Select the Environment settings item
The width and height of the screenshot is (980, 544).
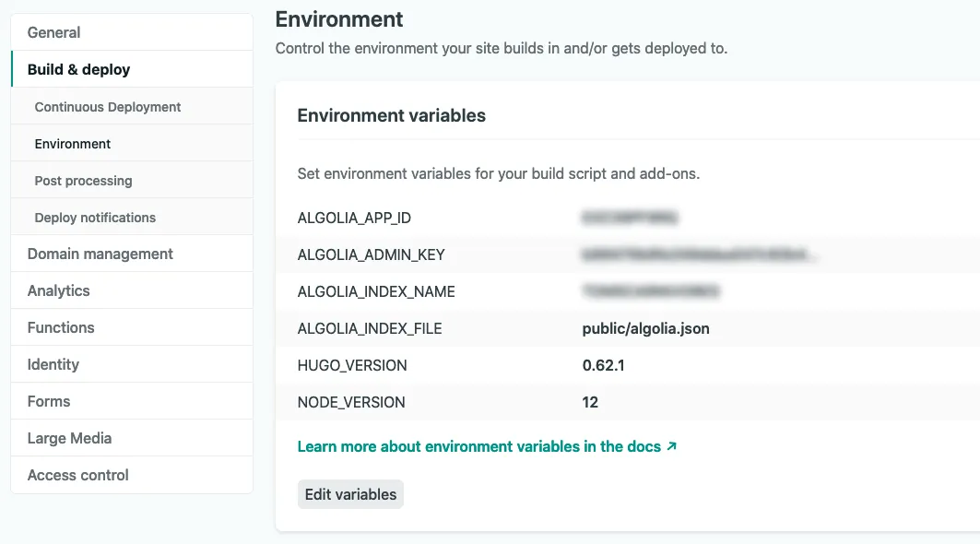[74, 144]
